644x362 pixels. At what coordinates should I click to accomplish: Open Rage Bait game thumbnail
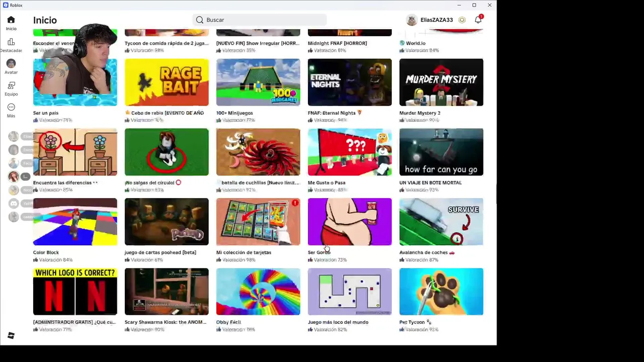tap(167, 82)
